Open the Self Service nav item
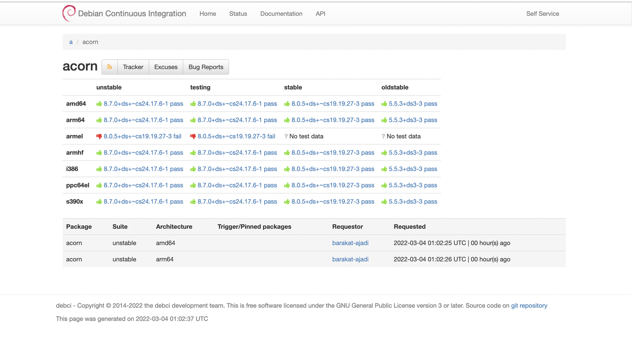Image resolution: width=632 pixels, height=364 pixels. click(543, 14)
